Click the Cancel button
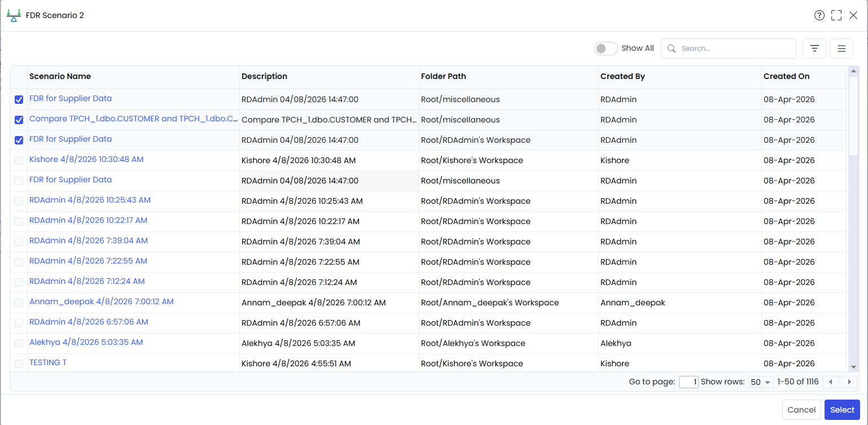 801,410
